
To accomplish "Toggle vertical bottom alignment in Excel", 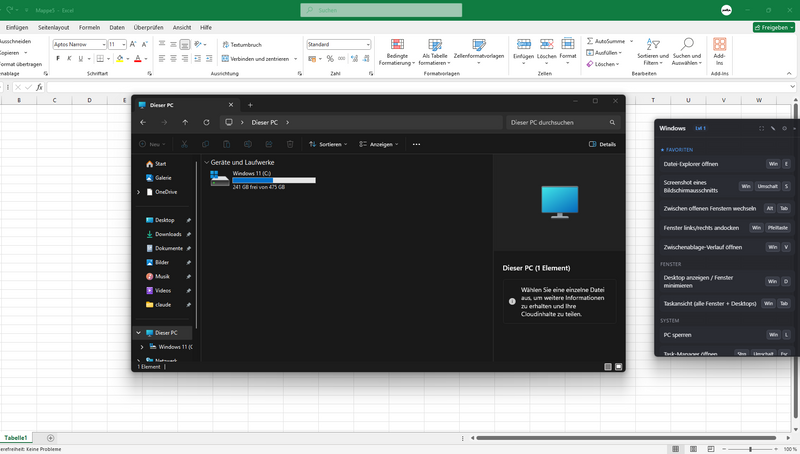I will coord(185,44).
